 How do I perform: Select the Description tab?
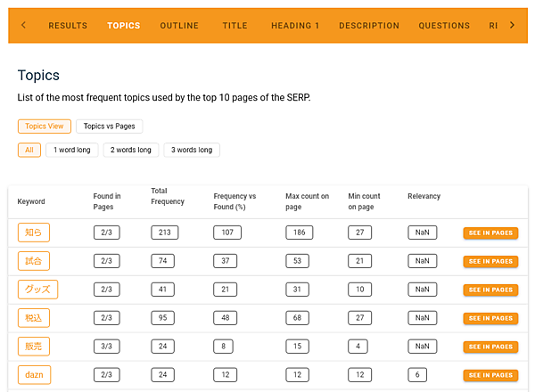[369, 26]
